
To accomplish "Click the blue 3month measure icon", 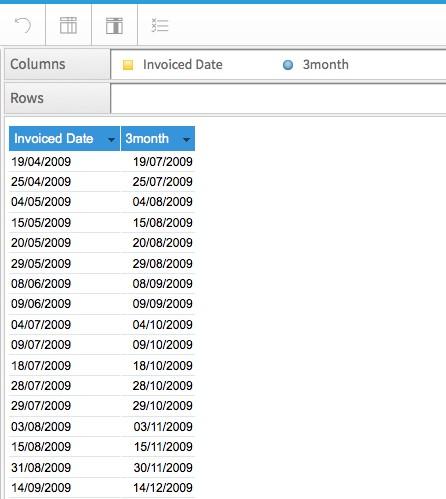I will [x=288, y=65].
